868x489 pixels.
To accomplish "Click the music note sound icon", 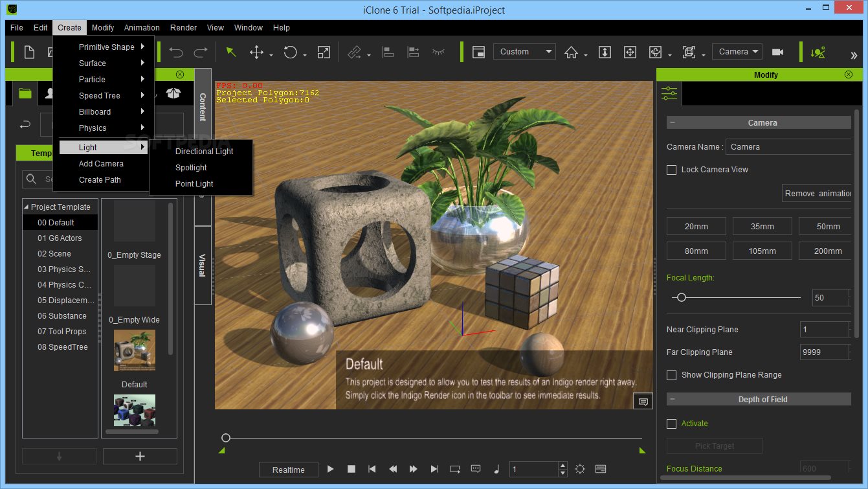I will point(497,469).
